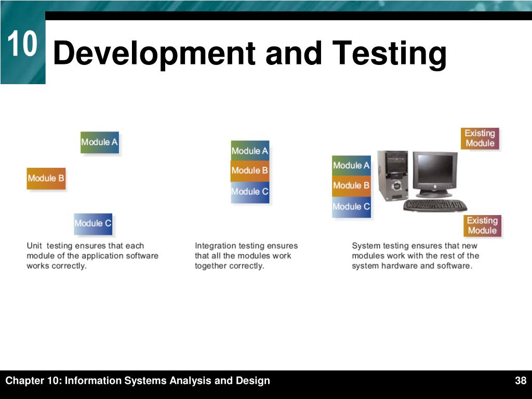Viewport: 532px width, 399px height.
Task: Click the chapter number 10 badge
Action: click(x=23, y=44)
